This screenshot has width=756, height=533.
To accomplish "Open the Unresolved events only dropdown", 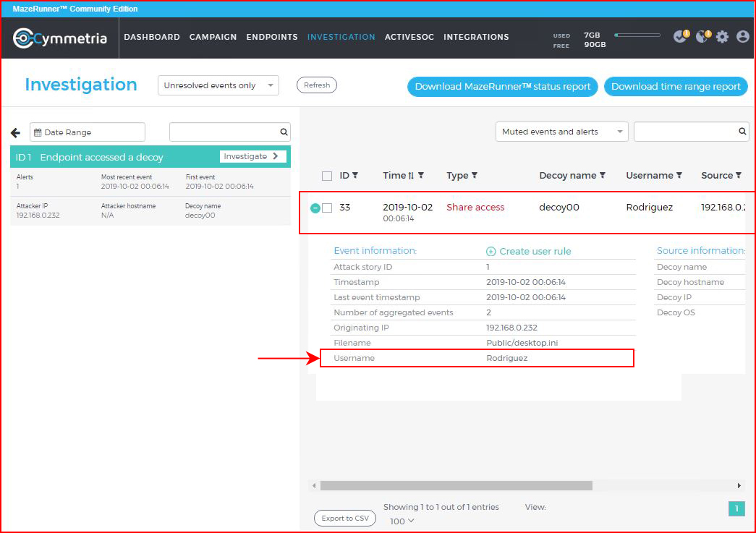I will [218, 85].
